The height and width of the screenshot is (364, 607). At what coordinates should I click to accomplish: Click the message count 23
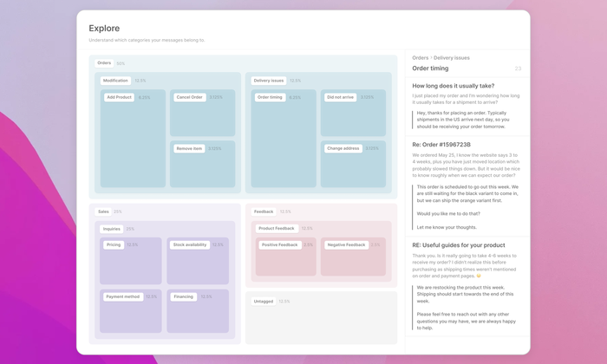pyautogui.click(x=518, y=68)
